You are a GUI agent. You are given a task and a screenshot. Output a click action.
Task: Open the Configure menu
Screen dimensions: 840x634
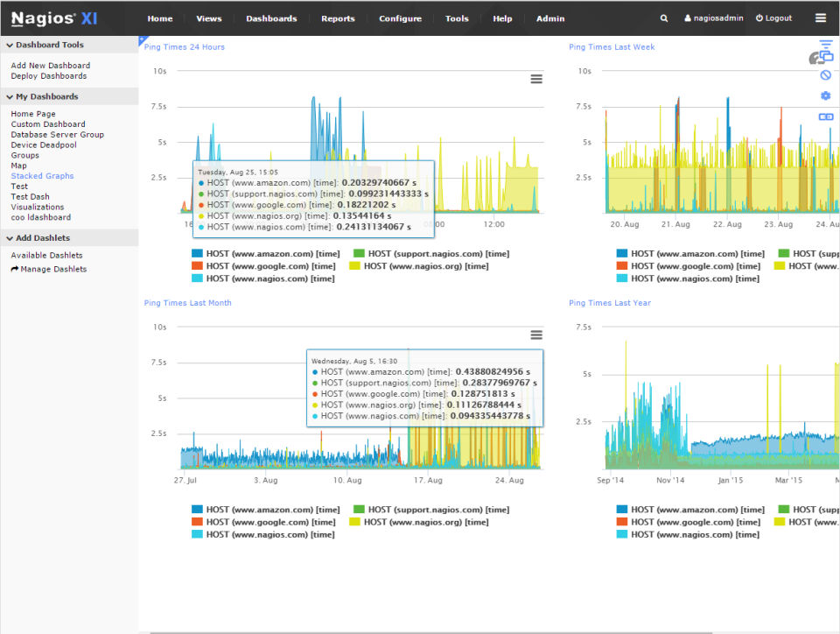(x=400, y=18)
